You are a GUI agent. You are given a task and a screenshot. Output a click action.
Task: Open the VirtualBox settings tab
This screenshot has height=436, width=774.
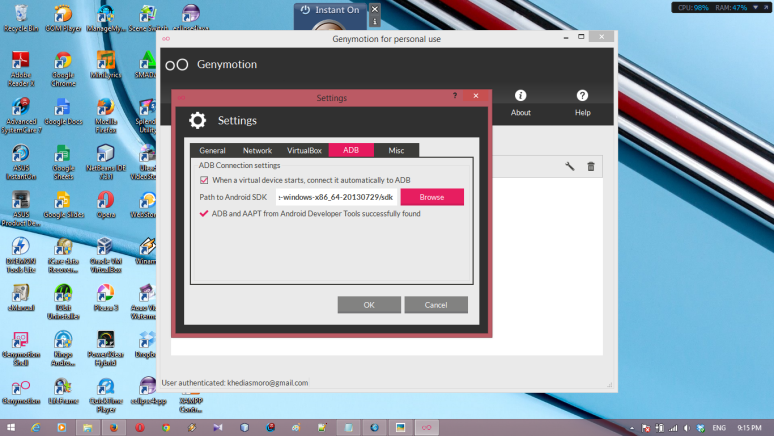(304, 151)
